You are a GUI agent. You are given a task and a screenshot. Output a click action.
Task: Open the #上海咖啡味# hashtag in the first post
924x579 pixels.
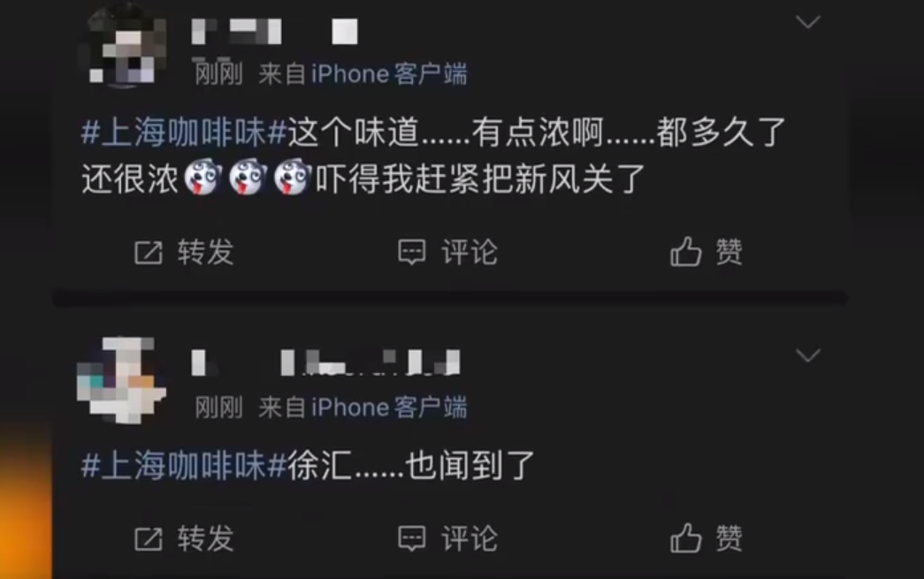[184, 132]
